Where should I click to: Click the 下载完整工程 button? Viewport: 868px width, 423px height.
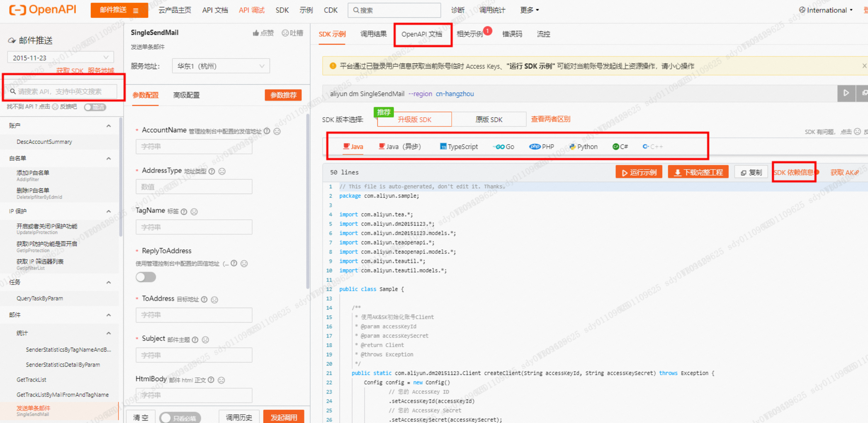pos(698,172)
